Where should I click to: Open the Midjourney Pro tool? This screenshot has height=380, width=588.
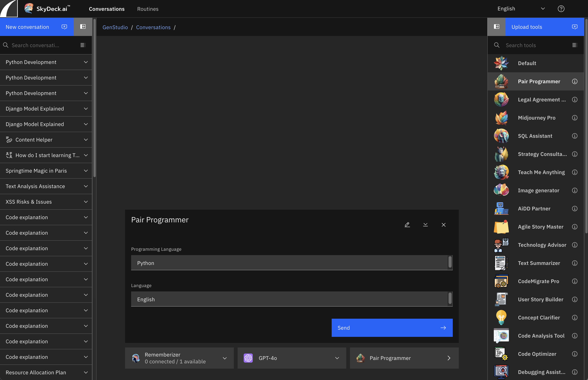537,118
